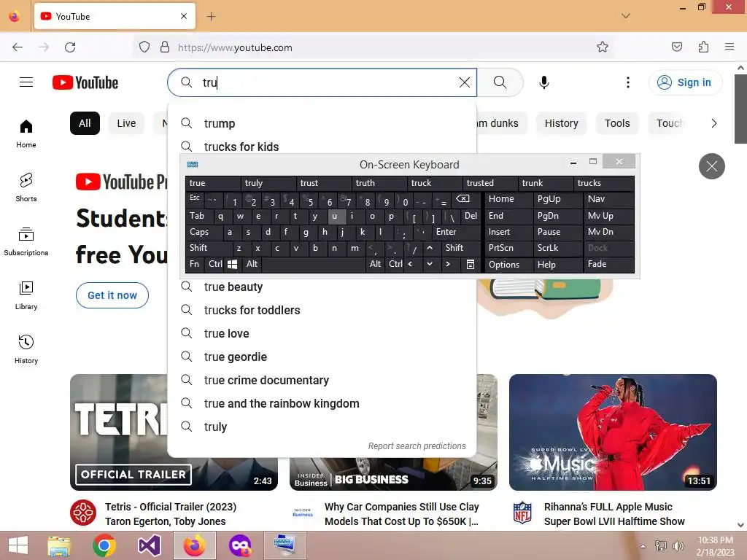Go to Home in the sidebar
Image resolution: width=747 pixels, height=560 pixels.
pos(26,133)
